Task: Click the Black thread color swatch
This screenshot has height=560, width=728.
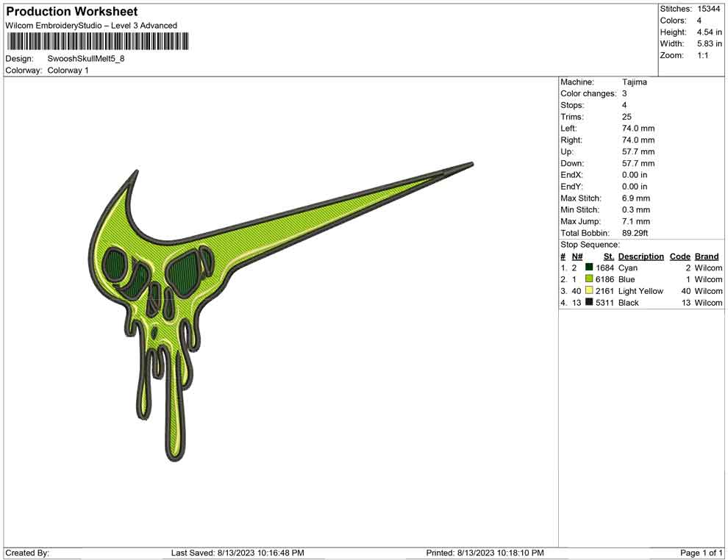Action: tap(589, 302)
